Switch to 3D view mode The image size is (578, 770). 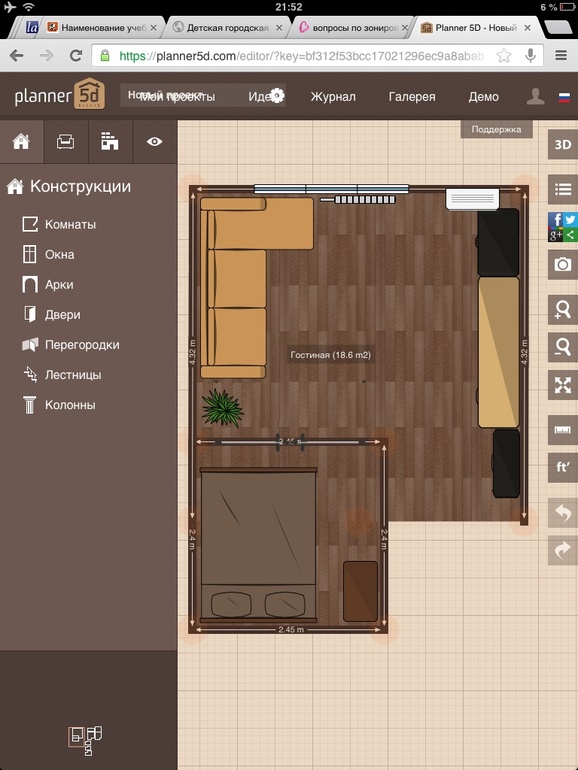coord(563,144)
